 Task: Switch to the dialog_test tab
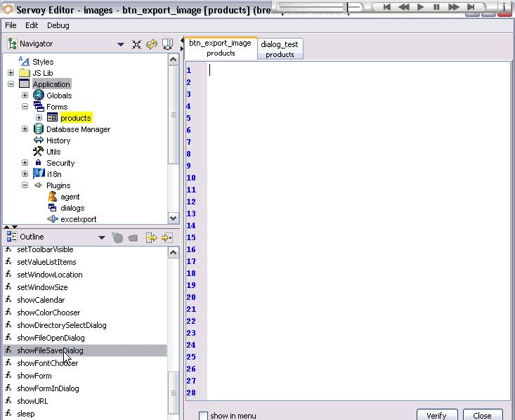[x=280, y=48]
